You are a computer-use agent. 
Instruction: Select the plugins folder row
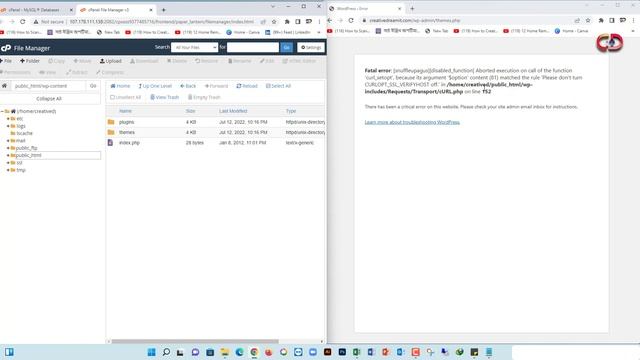pyautogui.click(x=216, y=122)
